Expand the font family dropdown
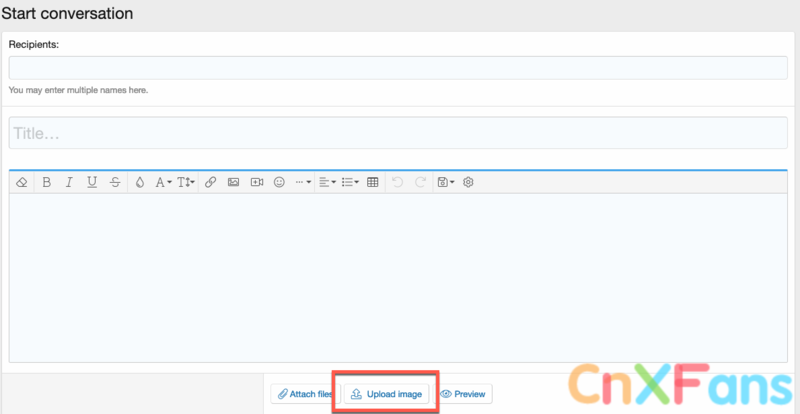The height and width of the screenshot is (414, 800). [x=163, y=182]
